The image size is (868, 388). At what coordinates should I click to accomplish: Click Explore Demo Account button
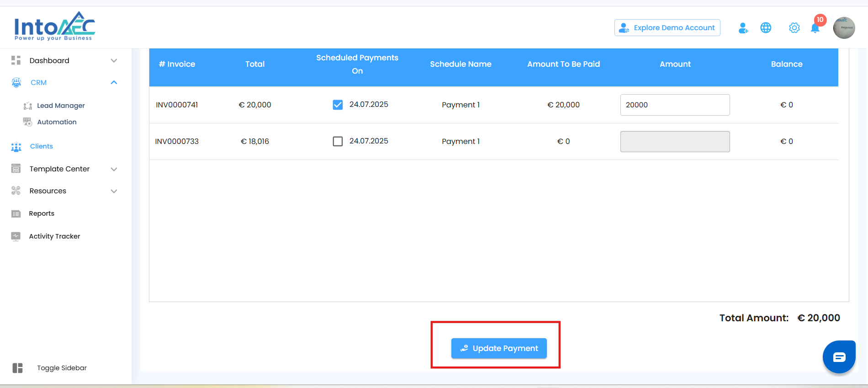667,28
